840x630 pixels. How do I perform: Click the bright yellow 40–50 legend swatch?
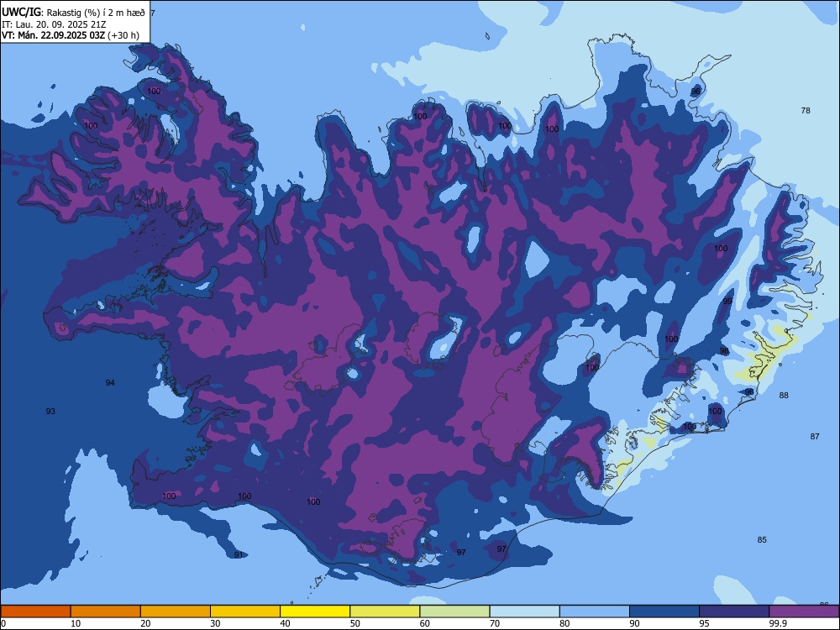(x=315, y=612)
